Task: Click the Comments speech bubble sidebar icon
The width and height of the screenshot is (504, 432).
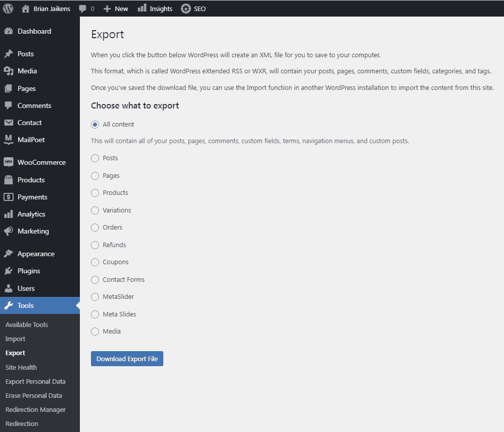Action: pyautogui.click(x=9, y=105)
